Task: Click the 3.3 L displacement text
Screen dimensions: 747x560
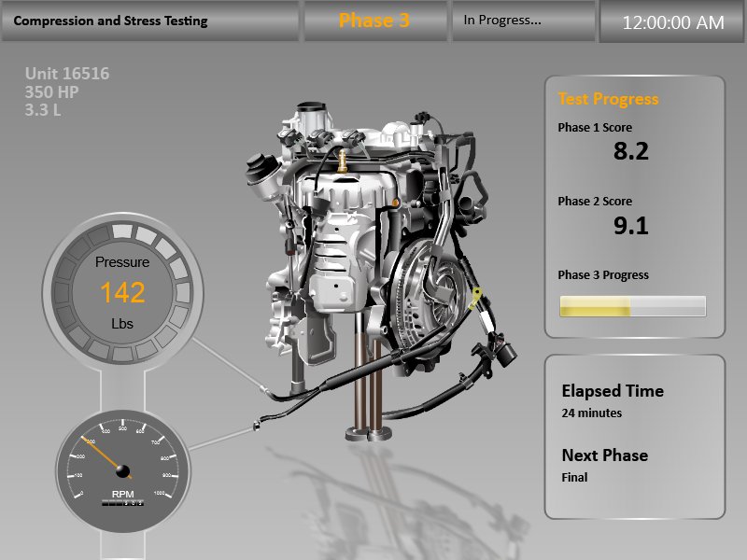Action: coord(42,110)
